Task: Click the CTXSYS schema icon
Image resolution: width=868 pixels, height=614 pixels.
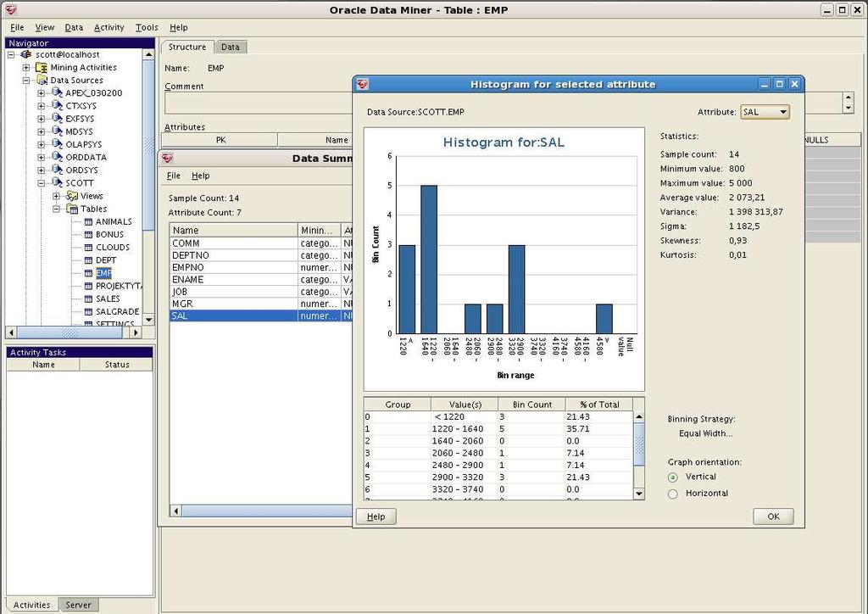Action: 57,105
